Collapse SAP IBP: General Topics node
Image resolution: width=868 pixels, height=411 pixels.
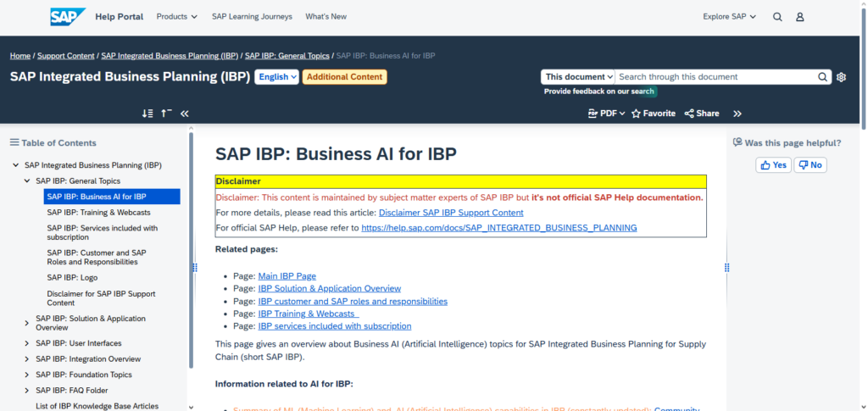click(x=26, y=181)
